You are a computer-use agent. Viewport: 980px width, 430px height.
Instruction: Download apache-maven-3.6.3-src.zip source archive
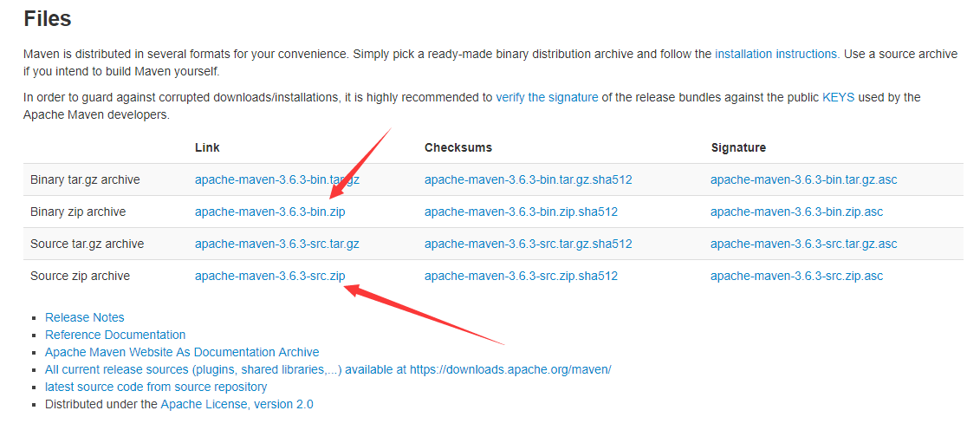point(270,276)
